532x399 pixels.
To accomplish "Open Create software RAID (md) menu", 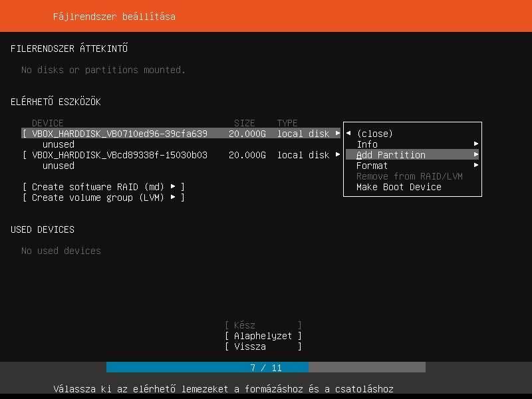I will click(x=103, y=187).
